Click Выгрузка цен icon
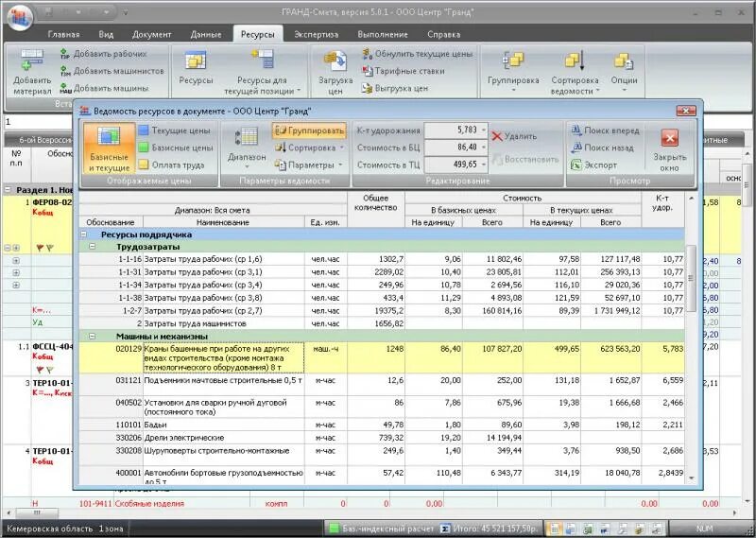This screenshot has width=756, height=538. [368, 88]
